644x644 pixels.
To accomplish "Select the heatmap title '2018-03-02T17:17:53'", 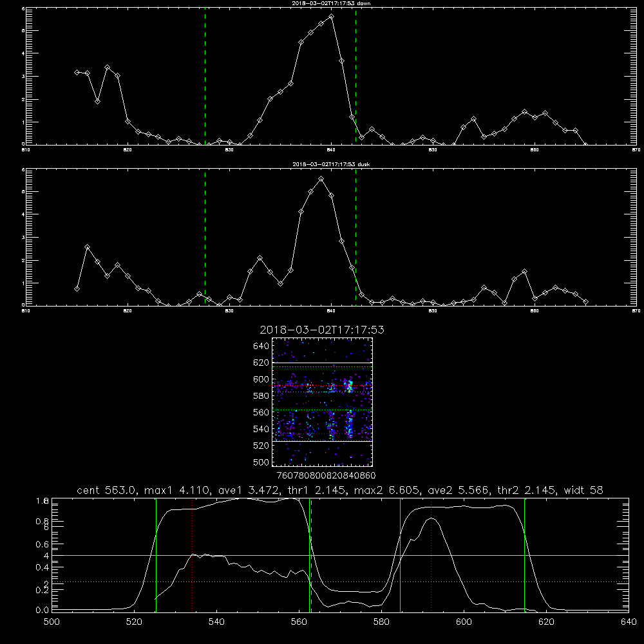I will [322, 330].
